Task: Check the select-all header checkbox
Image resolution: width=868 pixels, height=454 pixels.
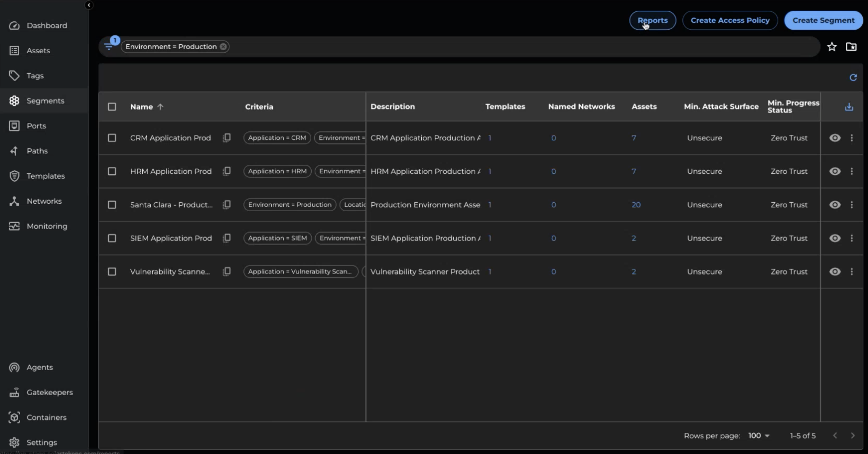Action: pos(112,107)
